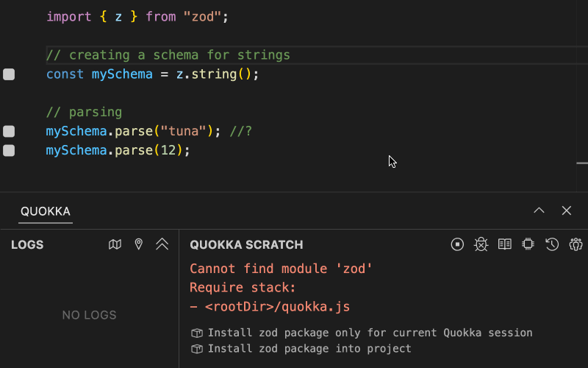Image resolution: width=588 pixels, height=368 pixels.
Task: Toggle gutter indicator beside parse(12) line
Action: [x=9, y=151]
